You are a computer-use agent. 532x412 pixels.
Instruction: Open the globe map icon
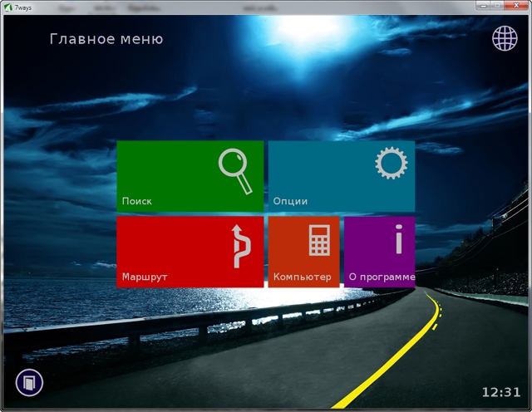(x=504, y=38)
